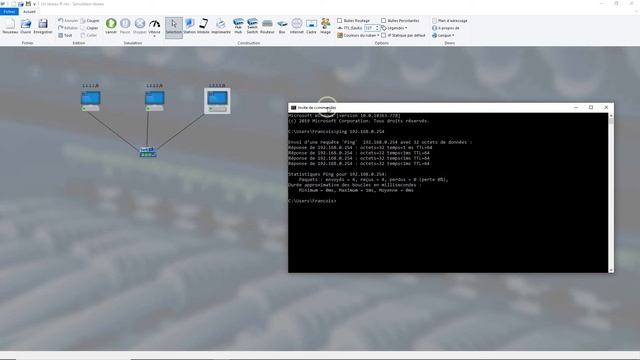The height and width of the screenshot is (360, 640).
Task: Click the TTL value input field
Action: tap(369, 28)
